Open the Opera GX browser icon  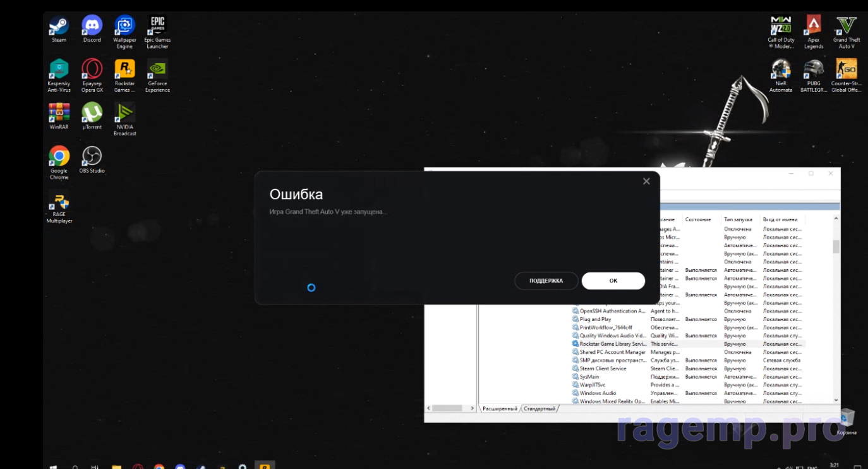pos(92,70)
